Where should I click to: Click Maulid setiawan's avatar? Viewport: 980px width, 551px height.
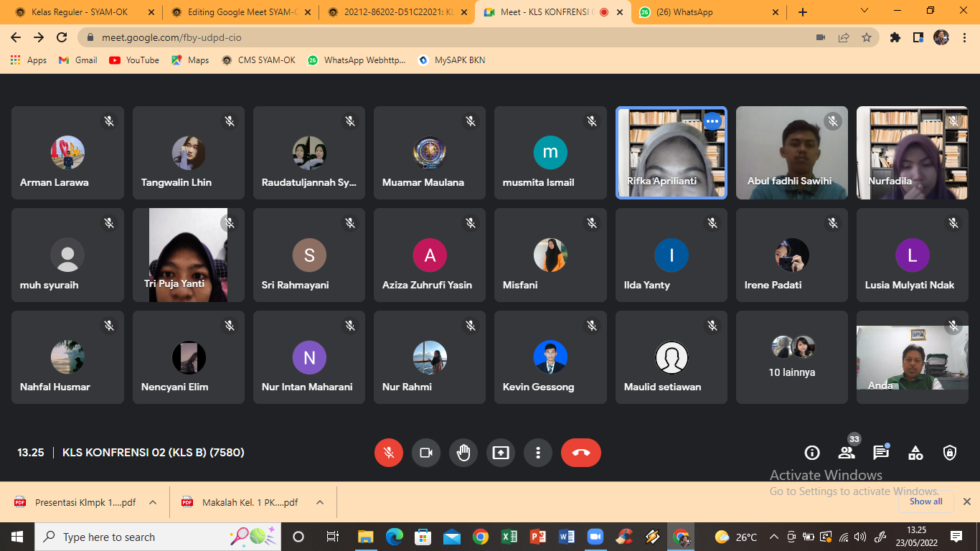(x=672, y=357)
